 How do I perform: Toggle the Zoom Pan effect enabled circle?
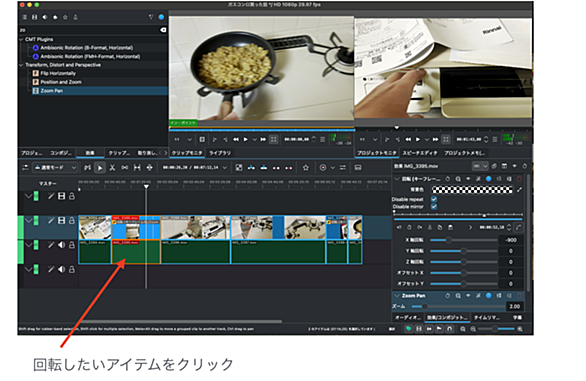click(488, 296)
